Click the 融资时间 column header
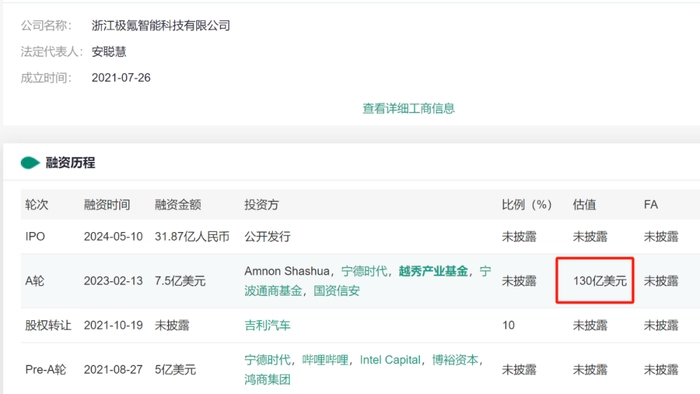This screenshot has width=700, height=394. click(x=107, y=205)
